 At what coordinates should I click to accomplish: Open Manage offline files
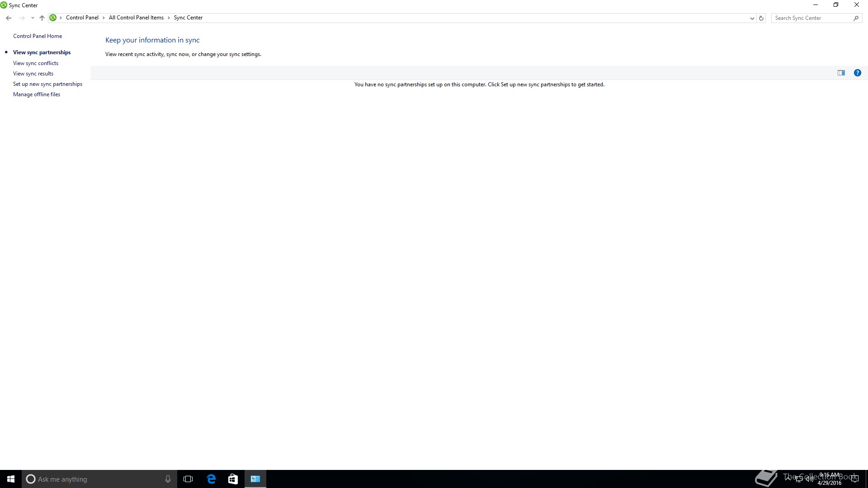37,94
